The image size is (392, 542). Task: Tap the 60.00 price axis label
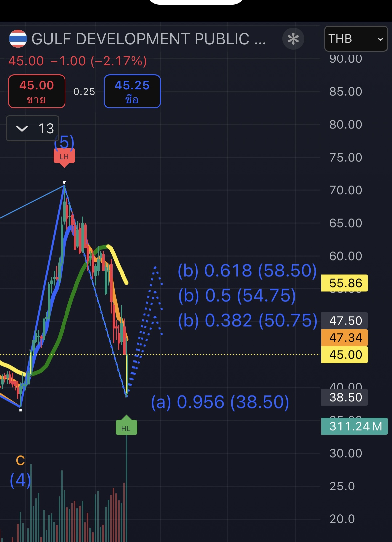pyautogui.click(x=346, y=256)
